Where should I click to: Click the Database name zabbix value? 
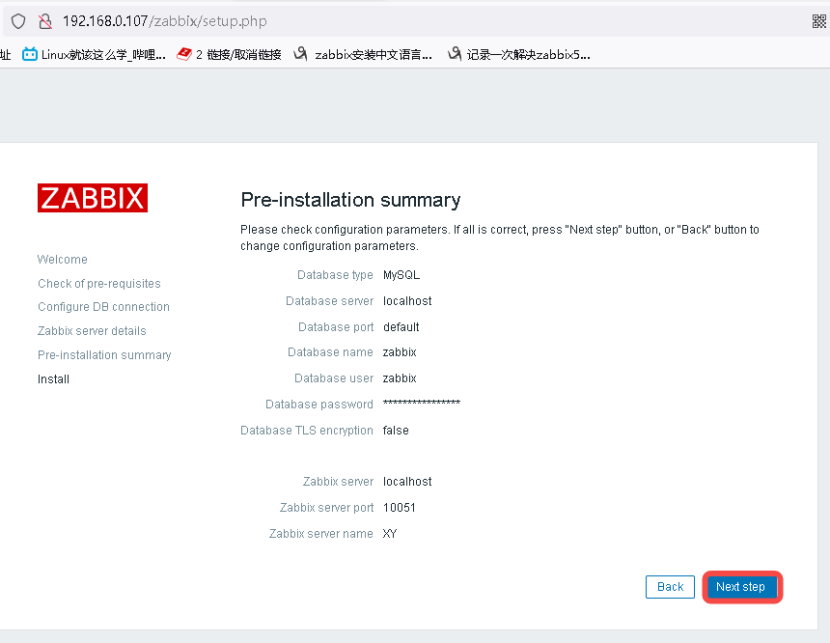(400, 352)
